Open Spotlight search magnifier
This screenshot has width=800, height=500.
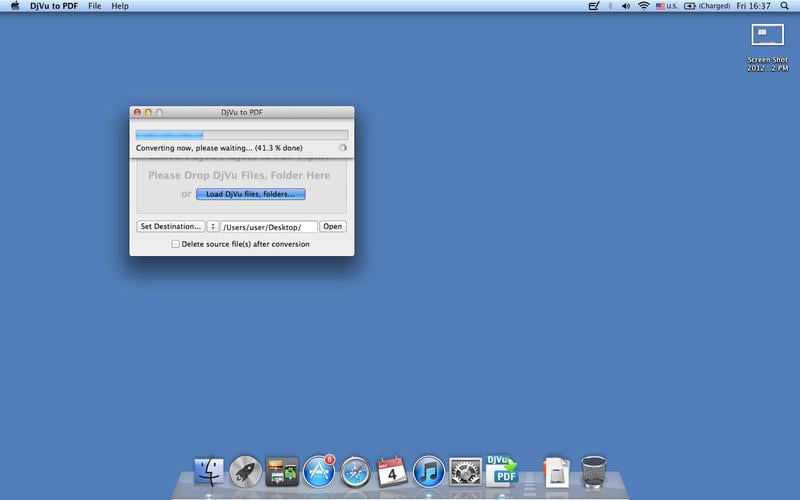coord(784,6)
